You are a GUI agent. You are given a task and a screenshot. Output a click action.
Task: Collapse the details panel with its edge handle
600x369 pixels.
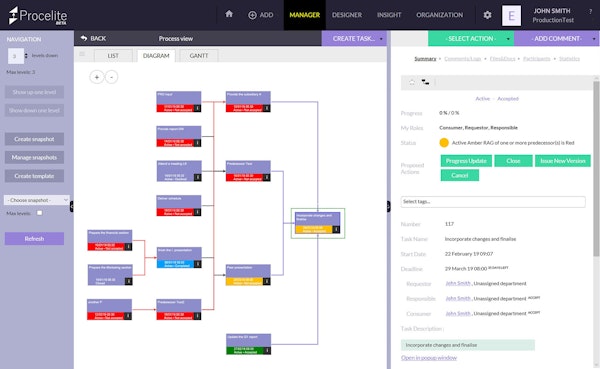pyautogui.click(x=388, y=207)
